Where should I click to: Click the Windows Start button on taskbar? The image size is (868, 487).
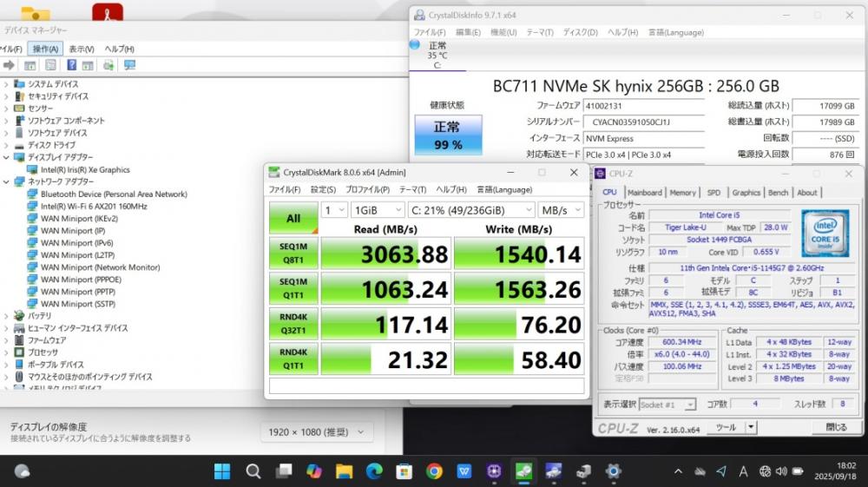(222, 471)
